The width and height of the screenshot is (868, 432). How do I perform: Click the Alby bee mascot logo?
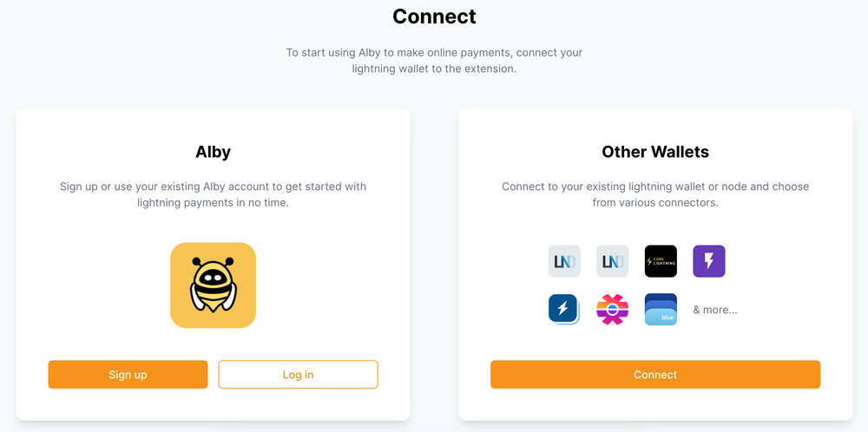tap(213, 285)
